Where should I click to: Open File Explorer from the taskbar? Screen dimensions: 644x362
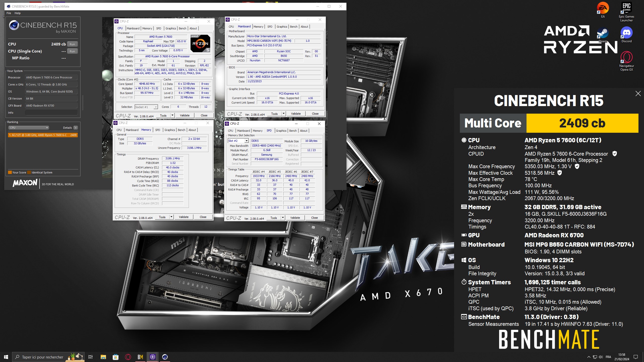coord(103,357)
